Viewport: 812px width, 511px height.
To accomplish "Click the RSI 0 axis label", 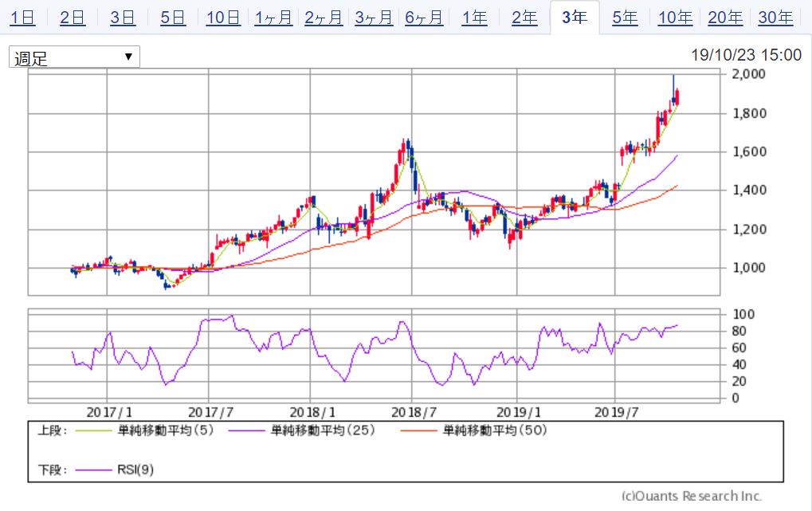I will tap(736, 399).
